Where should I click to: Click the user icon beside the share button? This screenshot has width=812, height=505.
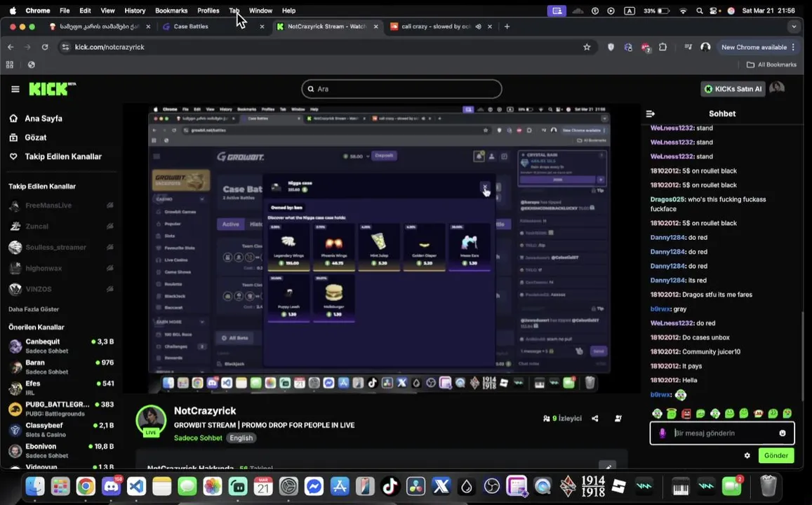tap(618, 418)
